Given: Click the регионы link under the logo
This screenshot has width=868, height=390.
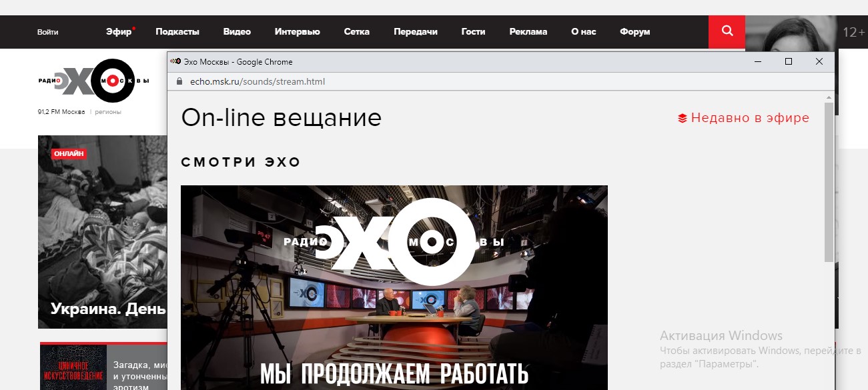Looking at the screenshot, I should point(108,112).
